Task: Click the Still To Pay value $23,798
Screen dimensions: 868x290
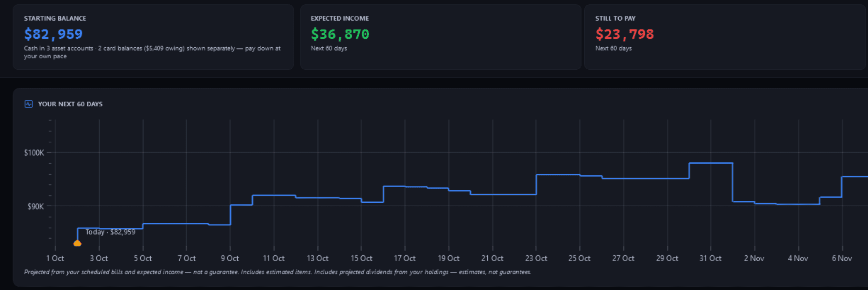Action: (625, 34)
